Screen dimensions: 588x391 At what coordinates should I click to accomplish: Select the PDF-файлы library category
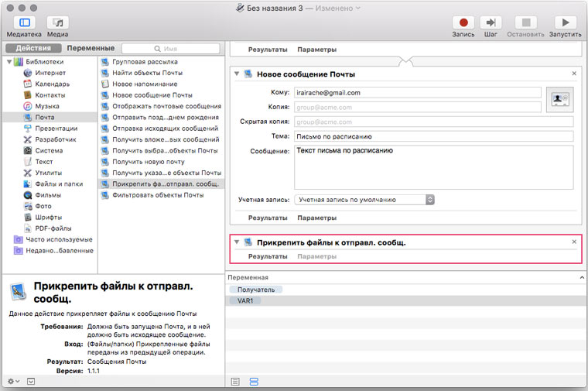pyautogui.click(x=53, y=228)
